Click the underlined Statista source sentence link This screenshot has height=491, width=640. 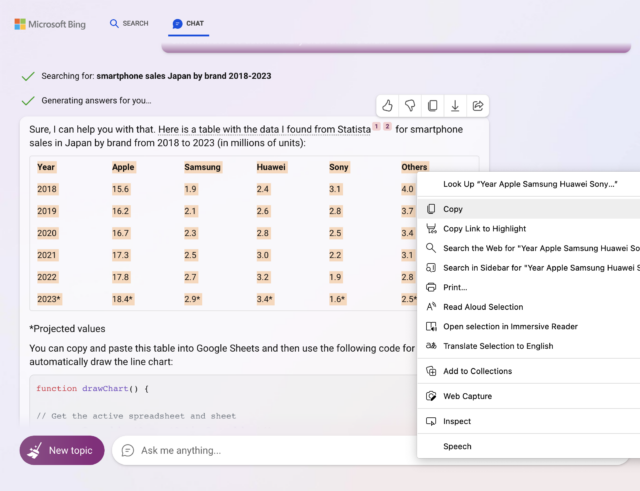[x=264, y=129]
